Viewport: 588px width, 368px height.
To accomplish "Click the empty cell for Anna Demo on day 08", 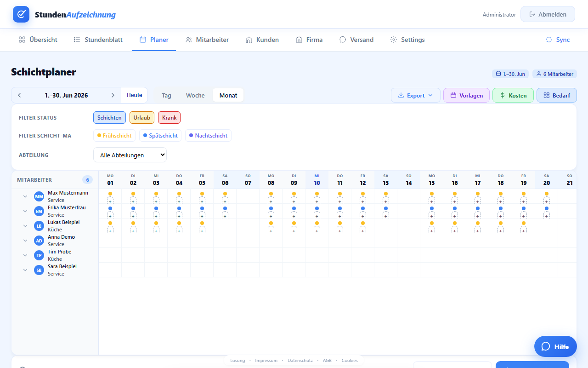I will (x=271, y=241).
